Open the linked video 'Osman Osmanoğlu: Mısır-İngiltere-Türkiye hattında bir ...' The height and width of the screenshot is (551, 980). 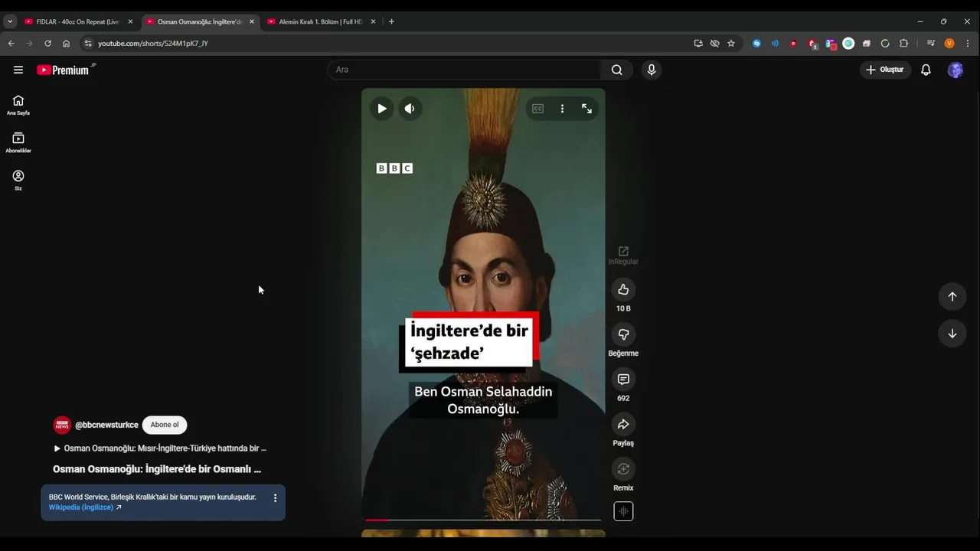pos(160,448)
